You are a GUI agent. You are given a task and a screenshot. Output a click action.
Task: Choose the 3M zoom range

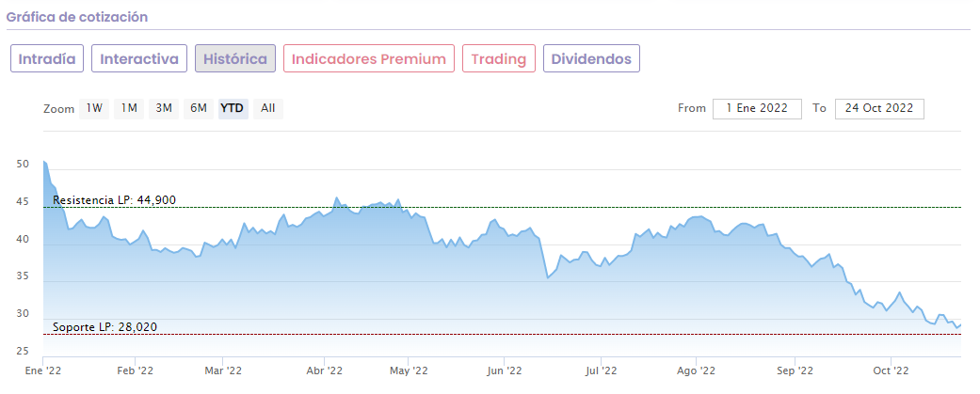tap(164, 108)
